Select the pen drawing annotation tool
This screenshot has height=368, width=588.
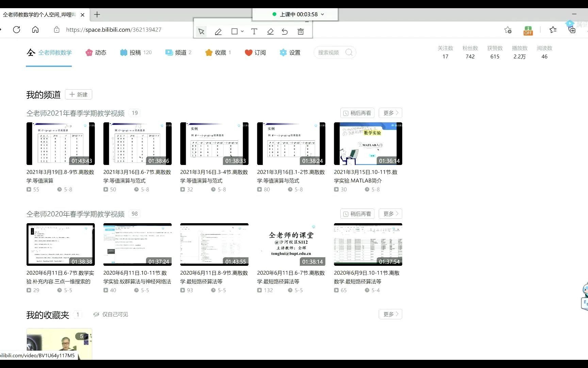(x=218, y=32)
